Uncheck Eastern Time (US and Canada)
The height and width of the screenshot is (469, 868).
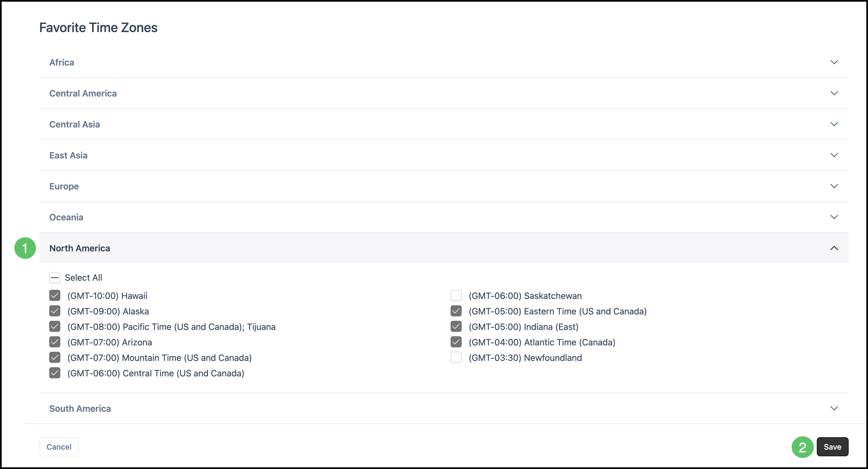456,311
